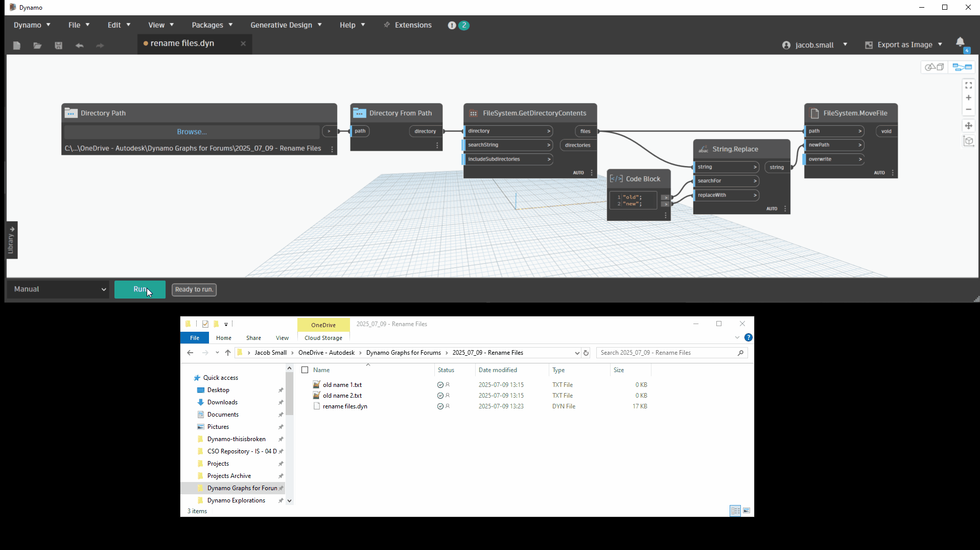Open Explorer File tab
Viewport: 980px width, 550px height.
click(195, 338)
